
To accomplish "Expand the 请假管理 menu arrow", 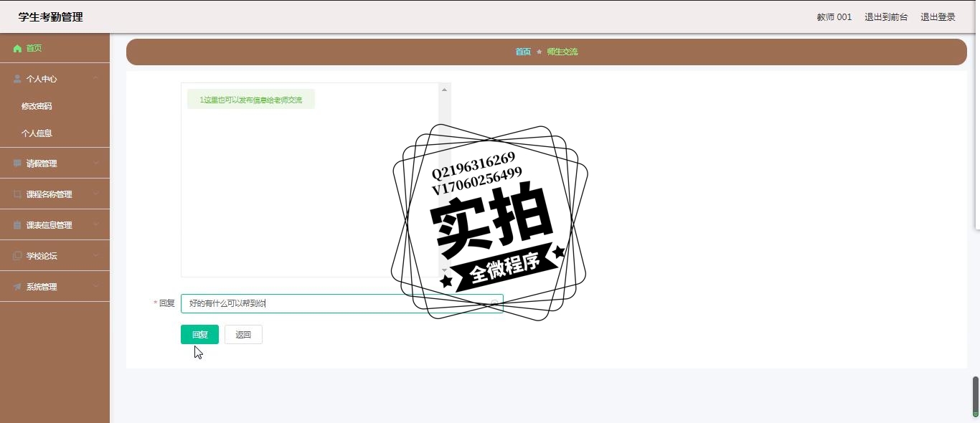I will click(x=95, y=163).
